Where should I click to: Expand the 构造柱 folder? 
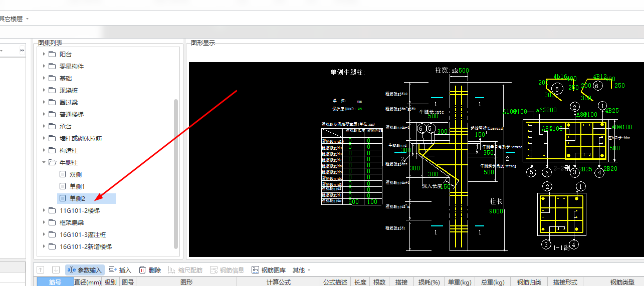click(x=44, y=150)
